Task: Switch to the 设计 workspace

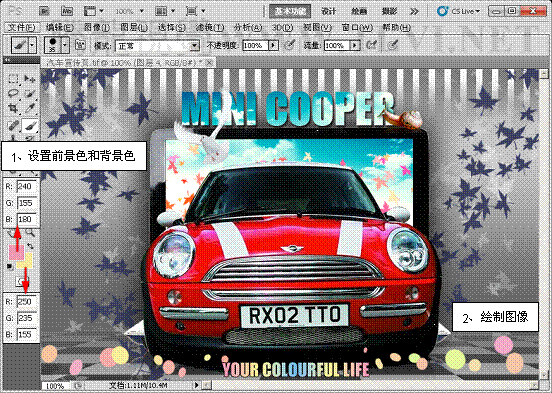Action: point(328,11)
